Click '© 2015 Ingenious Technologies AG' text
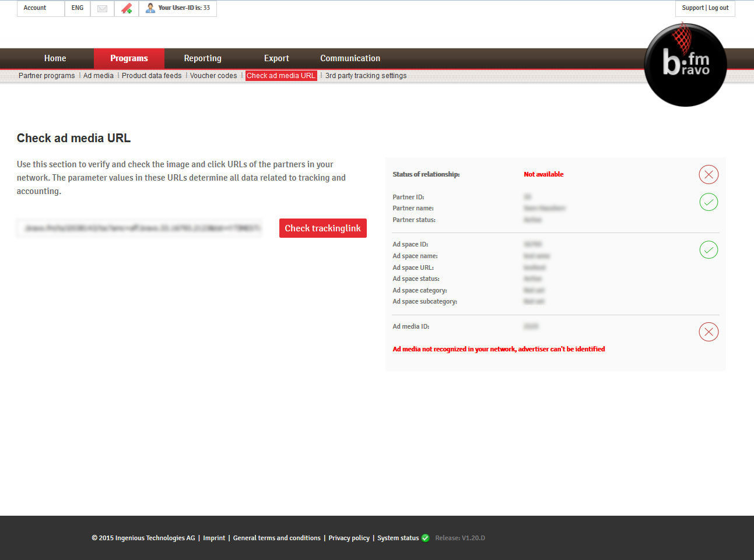Viewport: 754px width, 560px height. (x=143, y=538)
